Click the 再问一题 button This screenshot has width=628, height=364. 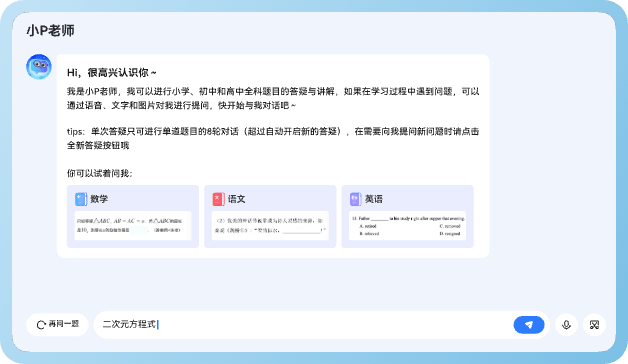(x=57, y=324)
